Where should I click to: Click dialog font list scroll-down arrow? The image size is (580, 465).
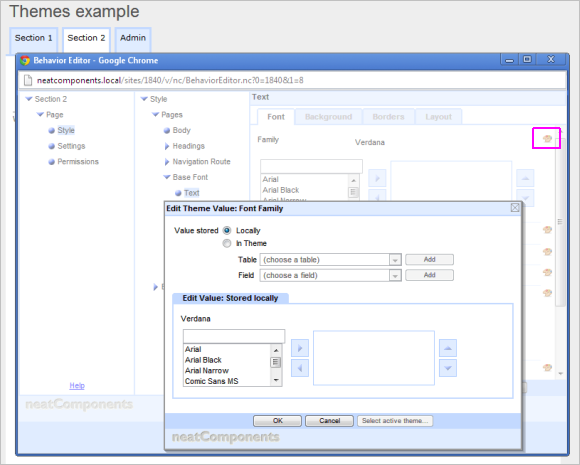pyautogui.click(x=276, y=380)
